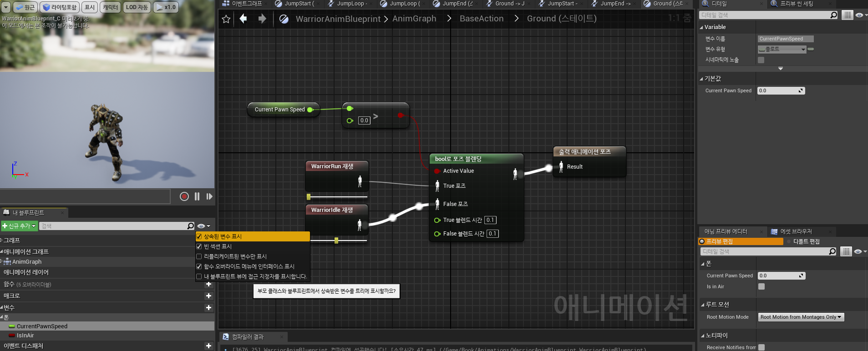
Task: Click the Active Value boolean pin
Action: [437, 171]
